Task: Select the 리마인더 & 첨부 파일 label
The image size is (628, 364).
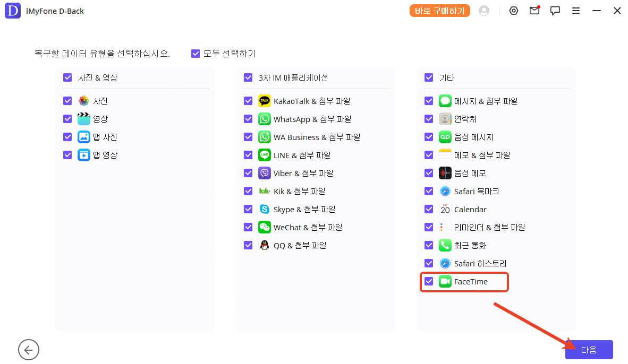Action: point(489,227)
